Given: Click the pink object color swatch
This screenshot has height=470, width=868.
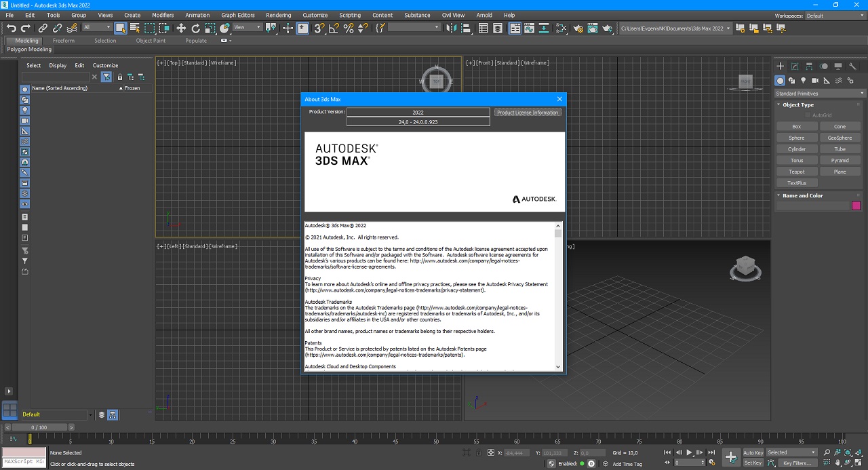Looking at the screenshot, I should (x=856, y=205).
